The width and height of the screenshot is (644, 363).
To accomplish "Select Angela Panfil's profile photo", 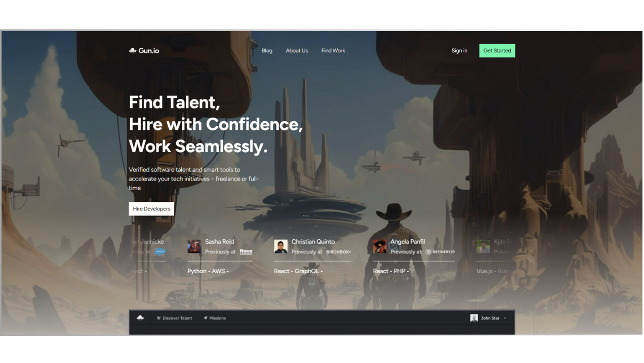I will (x=380, y=246).
